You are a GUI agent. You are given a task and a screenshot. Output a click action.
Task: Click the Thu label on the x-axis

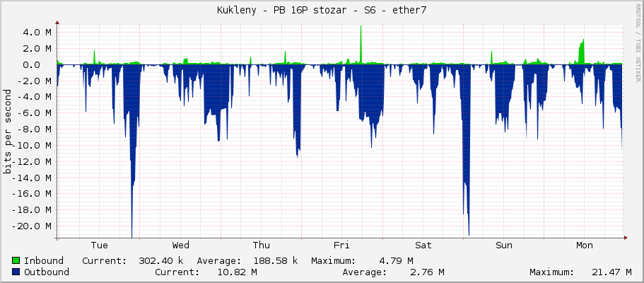pos(262,246)
